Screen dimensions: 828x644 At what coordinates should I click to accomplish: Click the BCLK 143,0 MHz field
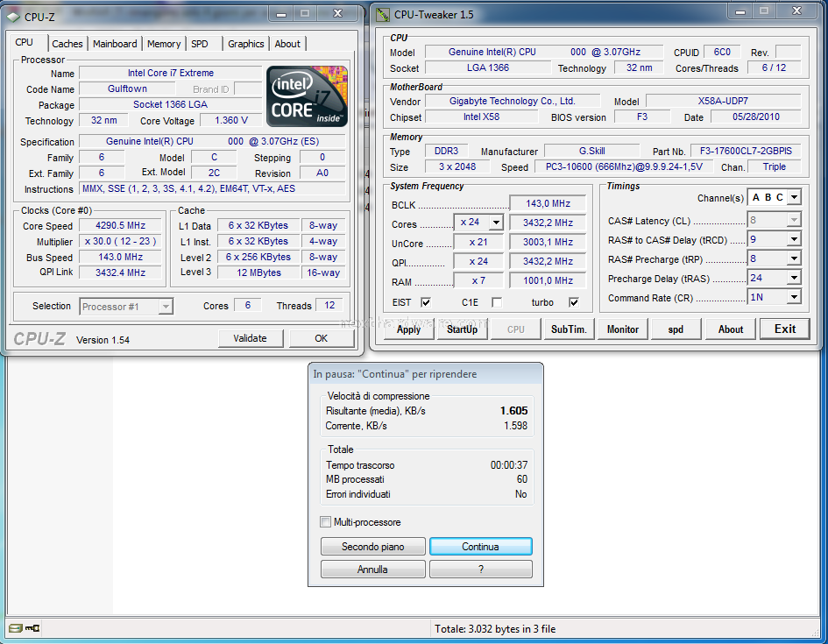click(x=548, y=203)
